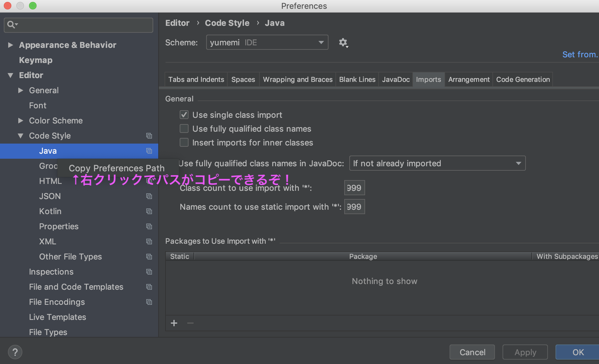Click the Cancel button
599x364 pixels.
[472, 352]
